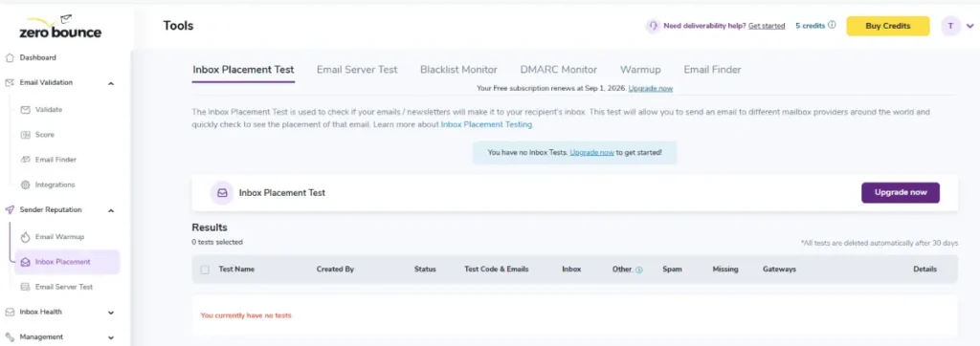Click the Created By column header
This screenshot has width=980, height=346.
coord(335,270)
